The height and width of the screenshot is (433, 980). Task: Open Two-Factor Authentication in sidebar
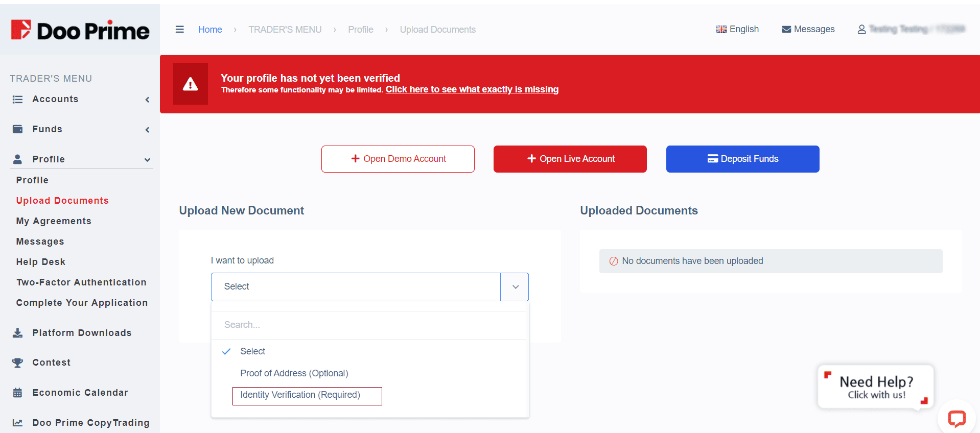click(81, 282)
